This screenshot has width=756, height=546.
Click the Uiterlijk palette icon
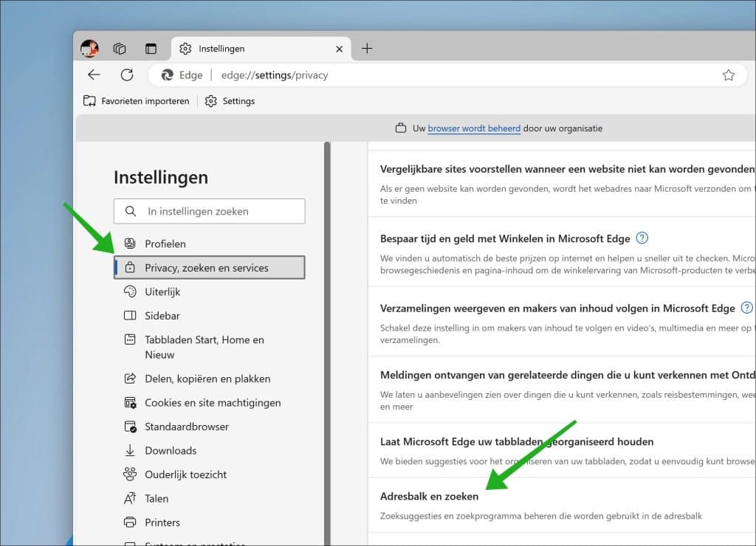click(130, 291)
